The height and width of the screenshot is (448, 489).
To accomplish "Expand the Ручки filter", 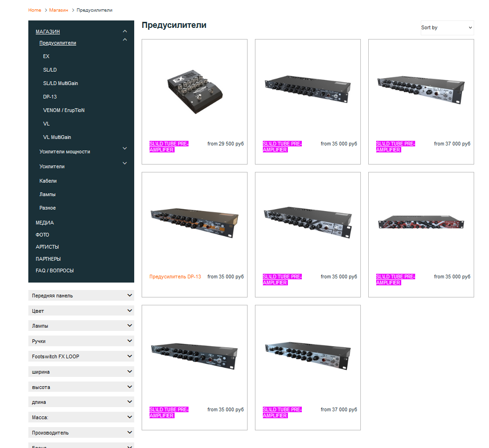I will click(x=81, y=341).
